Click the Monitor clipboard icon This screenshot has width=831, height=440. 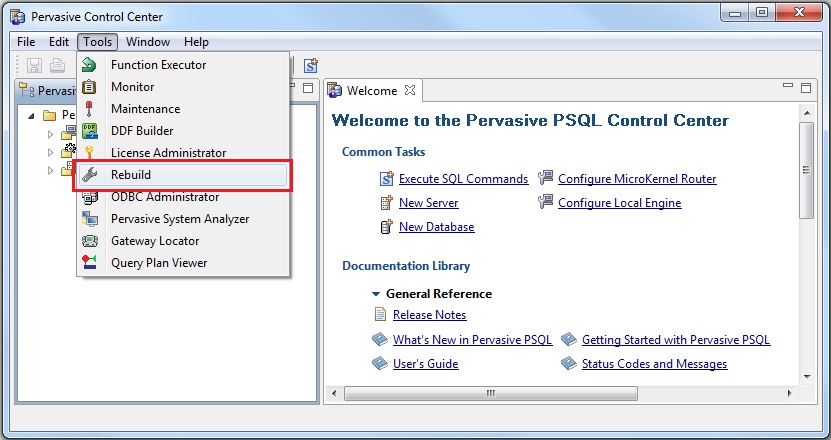coord(90,87)
